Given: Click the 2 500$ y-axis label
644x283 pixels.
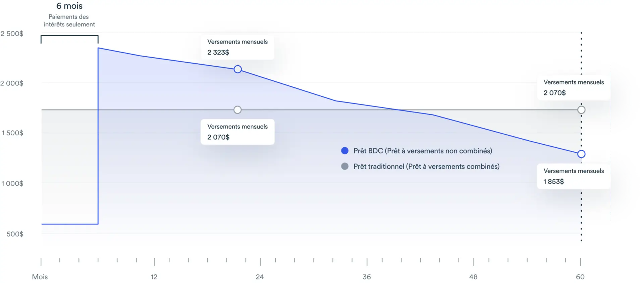Looking at the screenshot, I should (12, 34).
